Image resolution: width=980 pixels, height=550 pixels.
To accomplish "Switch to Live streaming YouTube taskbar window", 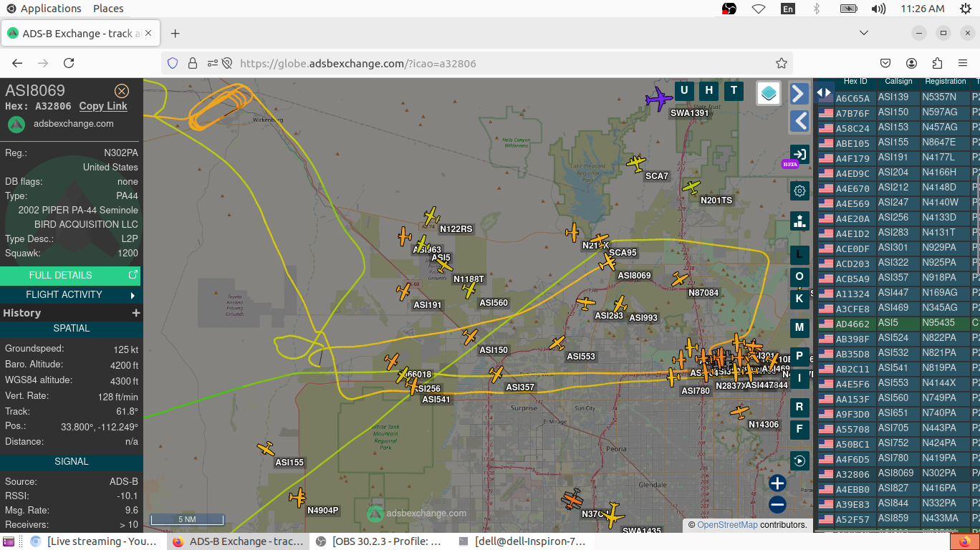I will tap(95, 541).
